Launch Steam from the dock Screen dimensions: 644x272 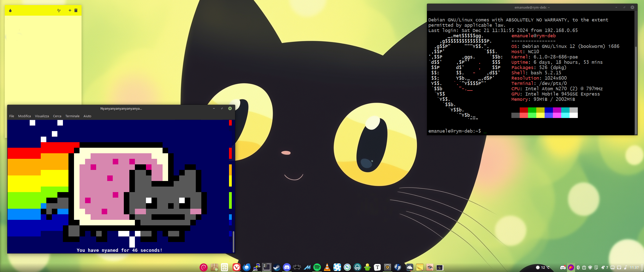(277, 267)
